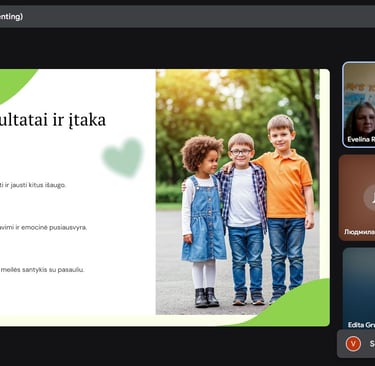Select Evelina's video participant tile
This screenshot has height=366, width=375.
pos(359,104)
